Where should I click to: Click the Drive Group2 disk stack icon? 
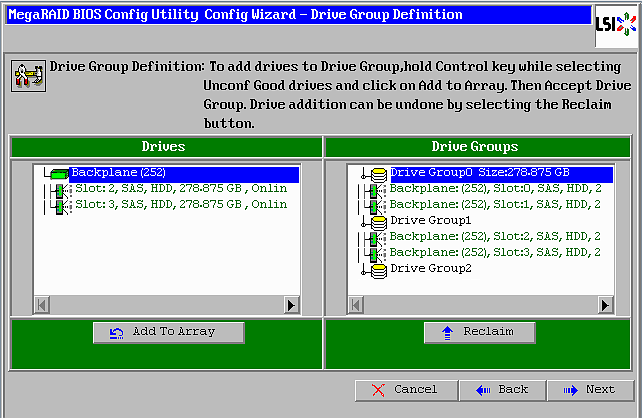point(377,269)
